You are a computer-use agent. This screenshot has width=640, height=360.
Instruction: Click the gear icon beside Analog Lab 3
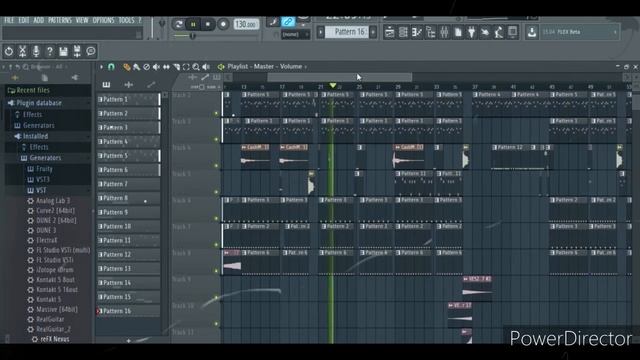(x=30, y=201)
